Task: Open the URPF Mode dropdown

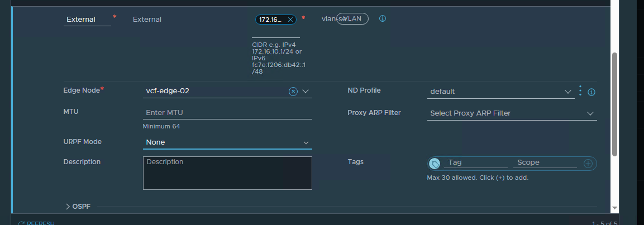Action: click(x=306, y=143)
